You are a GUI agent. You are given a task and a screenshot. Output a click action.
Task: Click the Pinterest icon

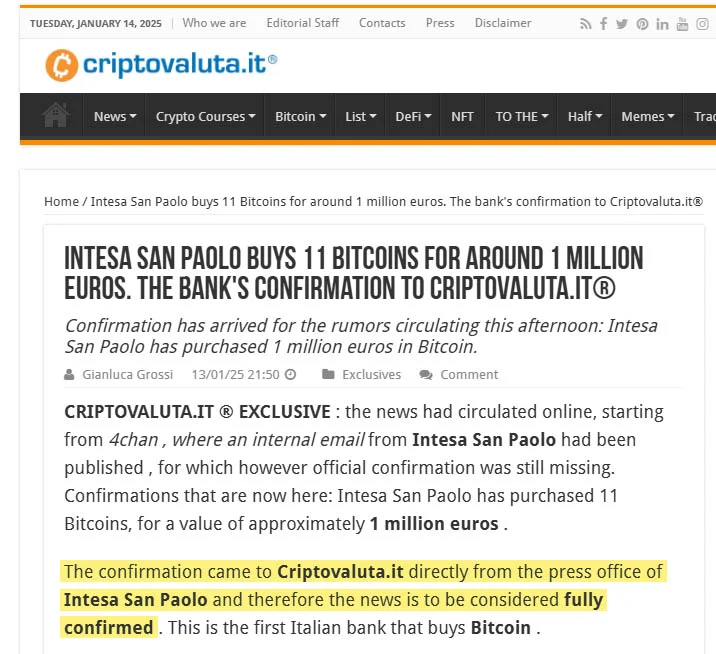click(x=642, y=24)
